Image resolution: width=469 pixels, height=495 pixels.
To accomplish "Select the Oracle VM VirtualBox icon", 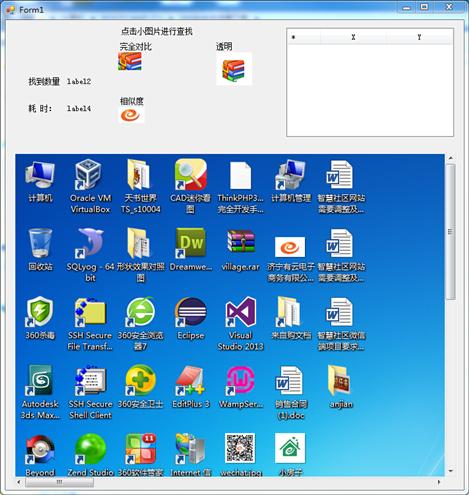I will tap(88, 175).
